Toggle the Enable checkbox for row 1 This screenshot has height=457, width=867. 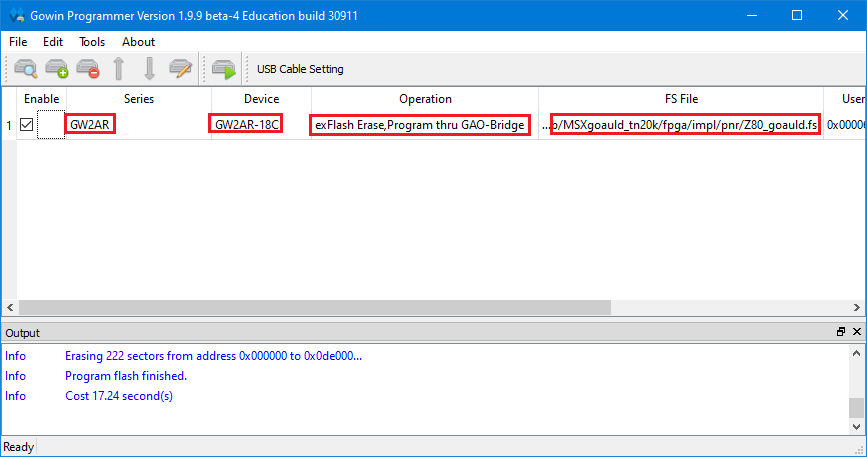pos(26,125)
